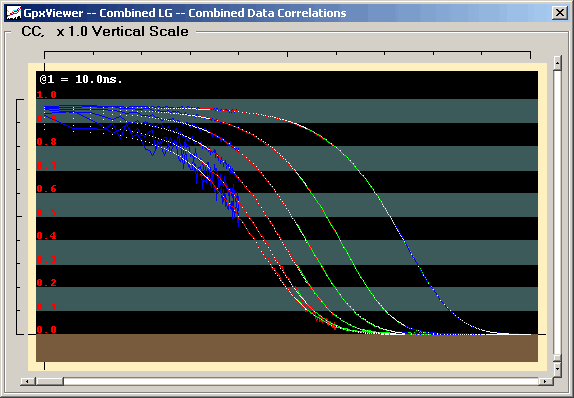Click the 1.0 axis label
This screenshot has width=574, height=398.
point(46,95)
